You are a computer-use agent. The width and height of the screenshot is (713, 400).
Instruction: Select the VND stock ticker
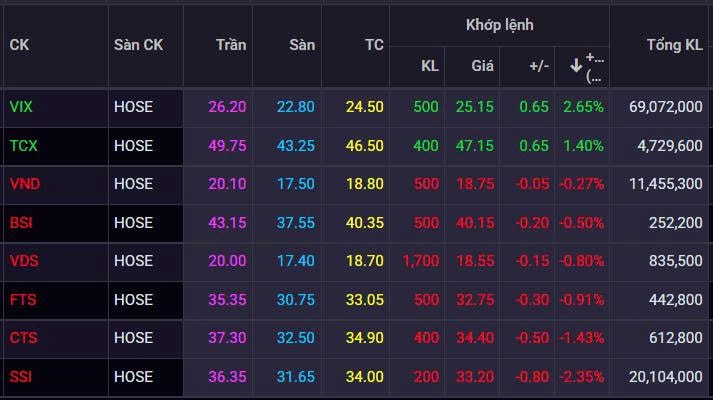pos(23,184)
